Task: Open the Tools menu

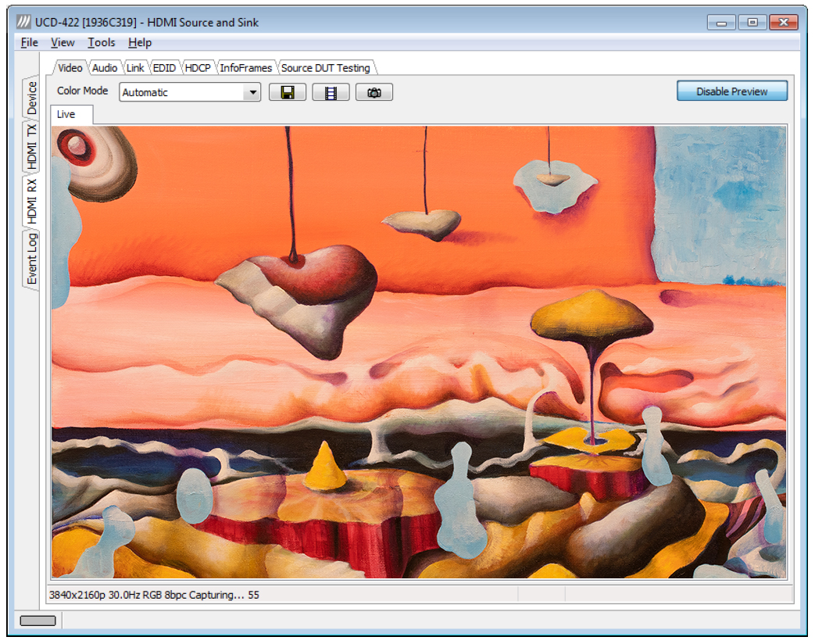Action: click(102, 43)
